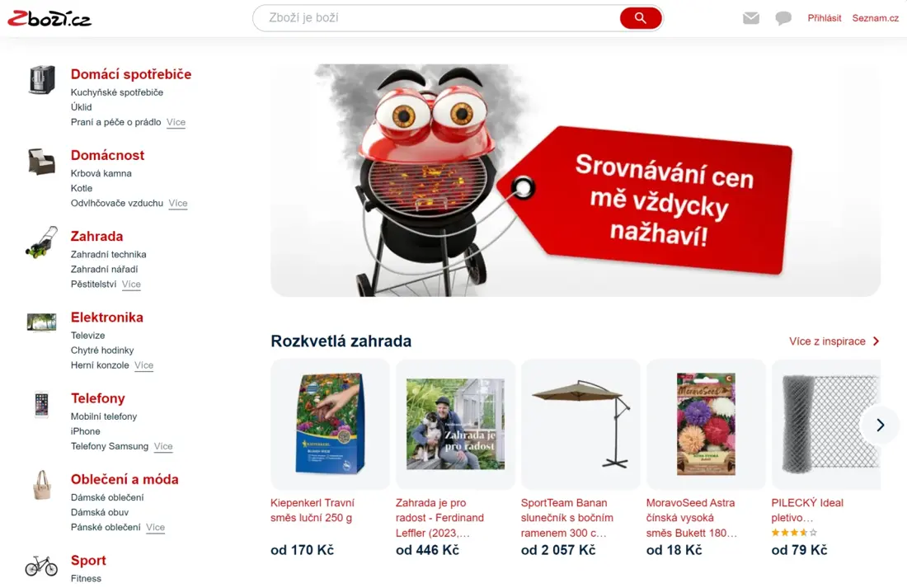Click the Zboží.cz logo
Screen dimensions: 907x588
49,18
